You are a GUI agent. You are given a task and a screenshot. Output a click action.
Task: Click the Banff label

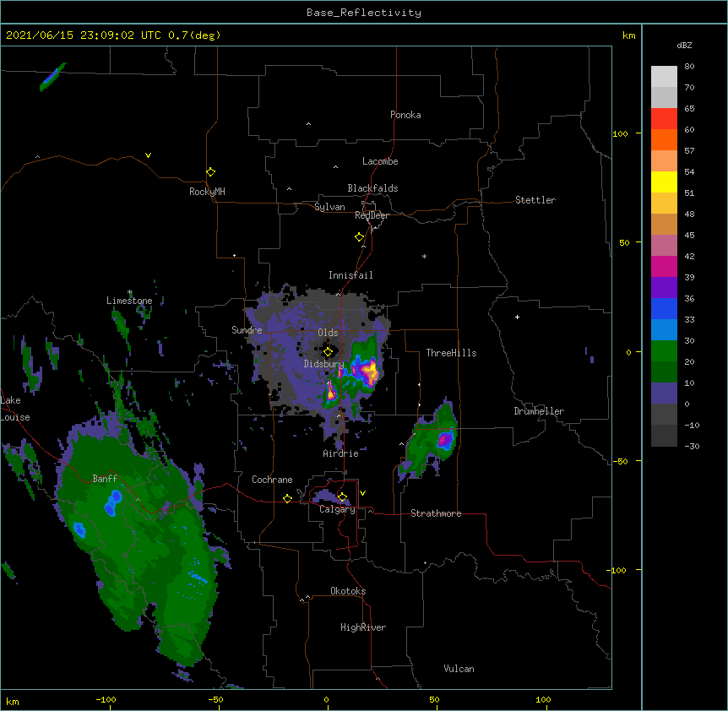pyautogui.click(x=105, y=479)
